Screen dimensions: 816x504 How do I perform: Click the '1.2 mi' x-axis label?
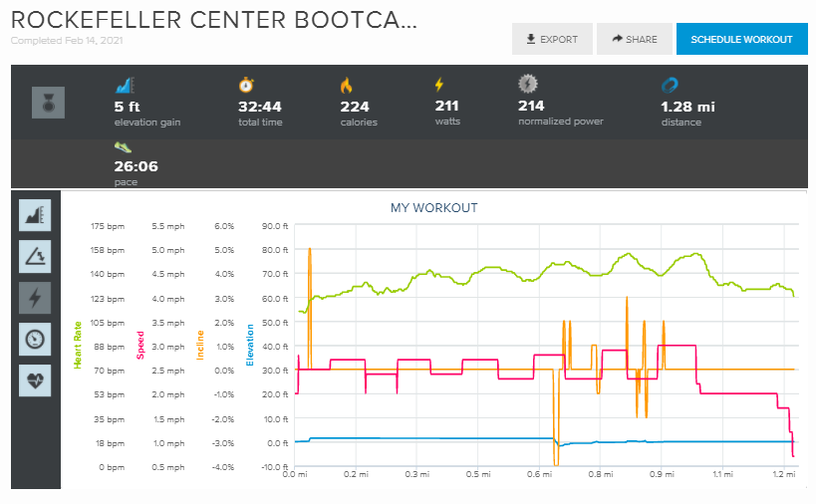(x=784, y=474)
